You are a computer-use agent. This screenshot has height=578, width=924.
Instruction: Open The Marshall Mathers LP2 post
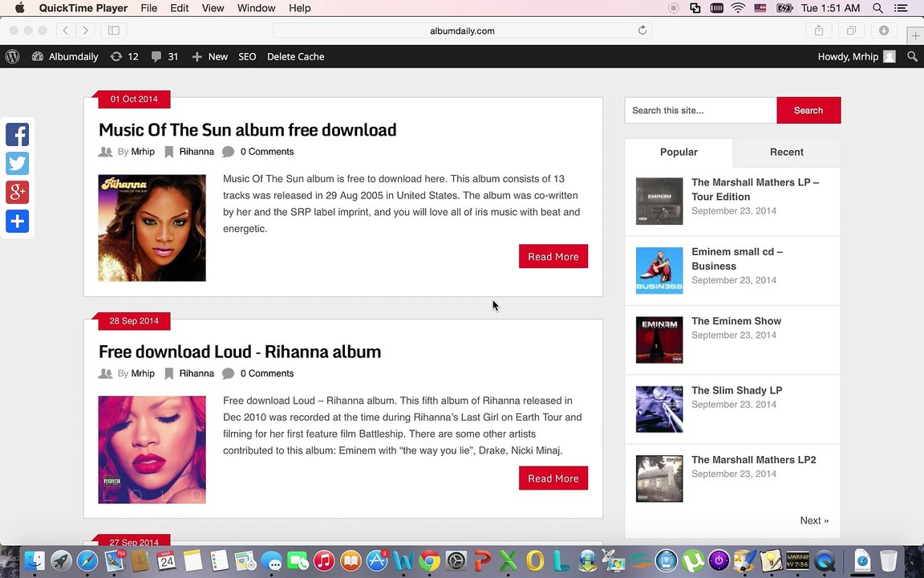click(x=754, y=459)
